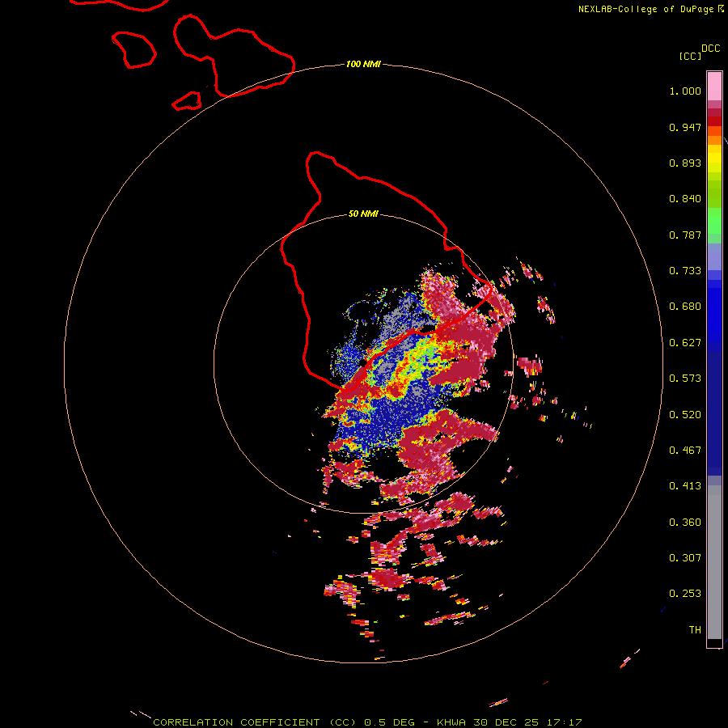Click the 0.787 scale value
This screenshot has width=728, height=728.
tap(685, 235)
